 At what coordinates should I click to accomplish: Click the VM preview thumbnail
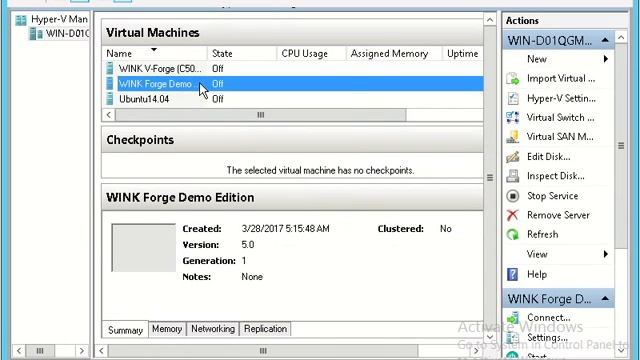point(144,247)
